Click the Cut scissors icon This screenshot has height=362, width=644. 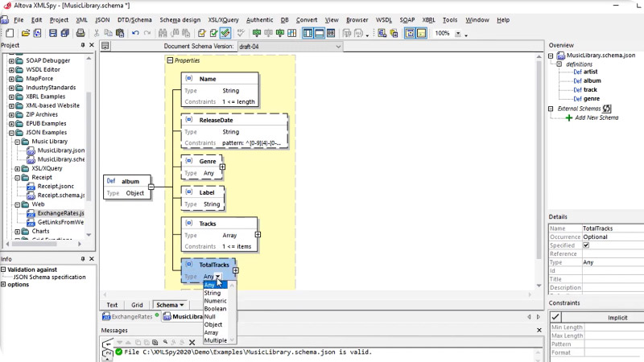click(x=97, y=33)
